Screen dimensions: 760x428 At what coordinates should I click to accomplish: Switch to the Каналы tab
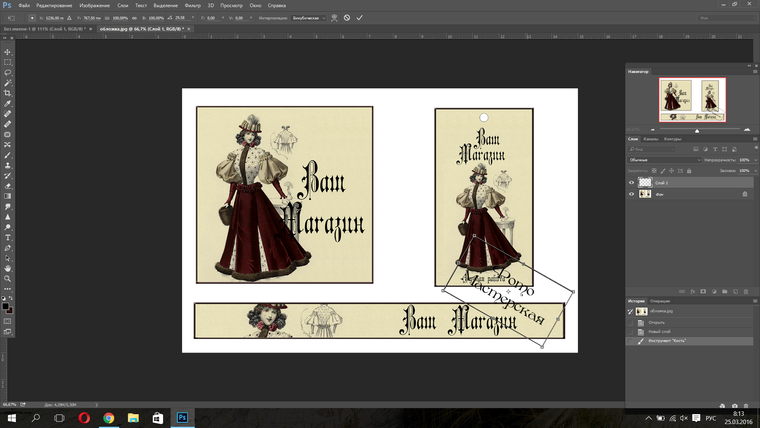click(x=651, y=139)
